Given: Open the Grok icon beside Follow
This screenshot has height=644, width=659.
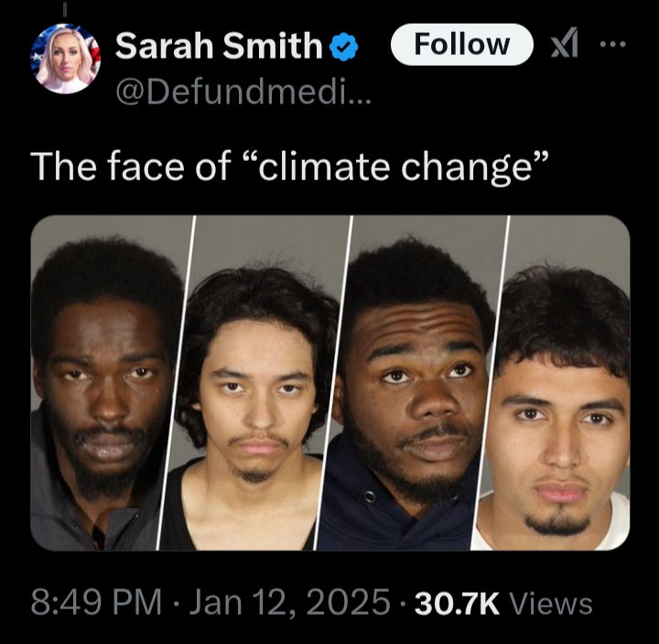Looking at the screenshot, I should coord(565,43).
